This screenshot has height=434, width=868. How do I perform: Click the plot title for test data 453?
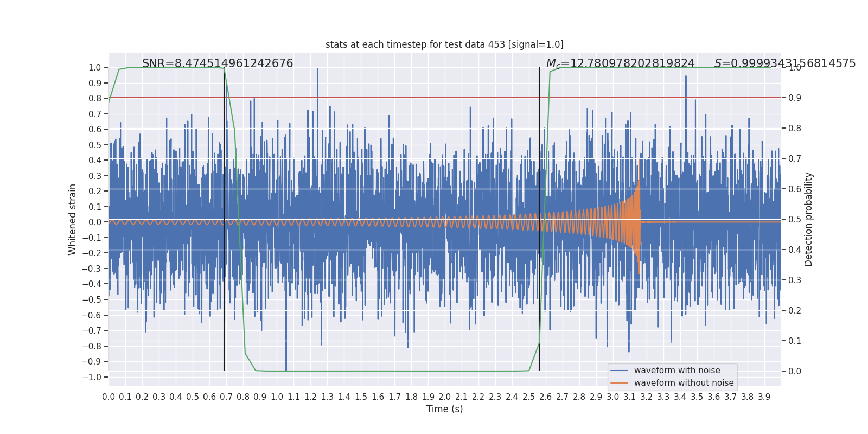444,44
